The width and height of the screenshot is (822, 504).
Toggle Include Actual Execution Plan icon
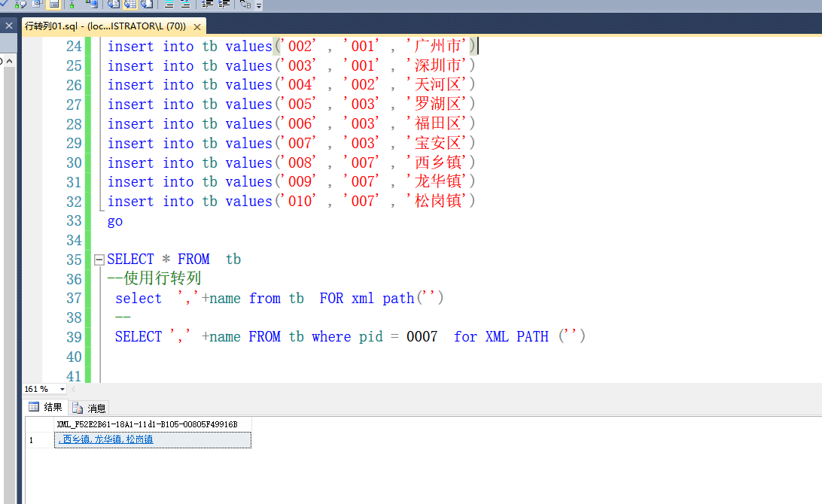(x=72, y=4)
